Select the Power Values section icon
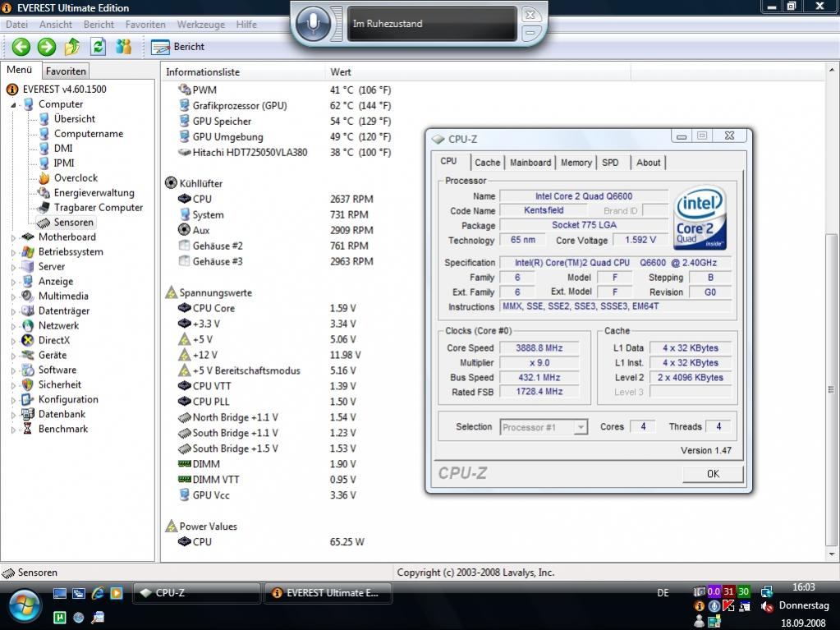Viewport: 840px width, 630px height. [x=171, y=526]
